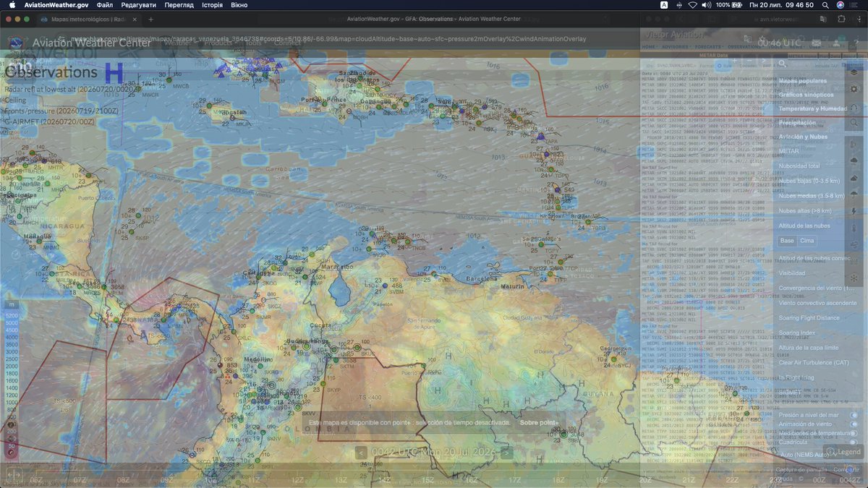Expand the Mapas populares section
The image size is (868, 488).
click(x=802, y=81)
